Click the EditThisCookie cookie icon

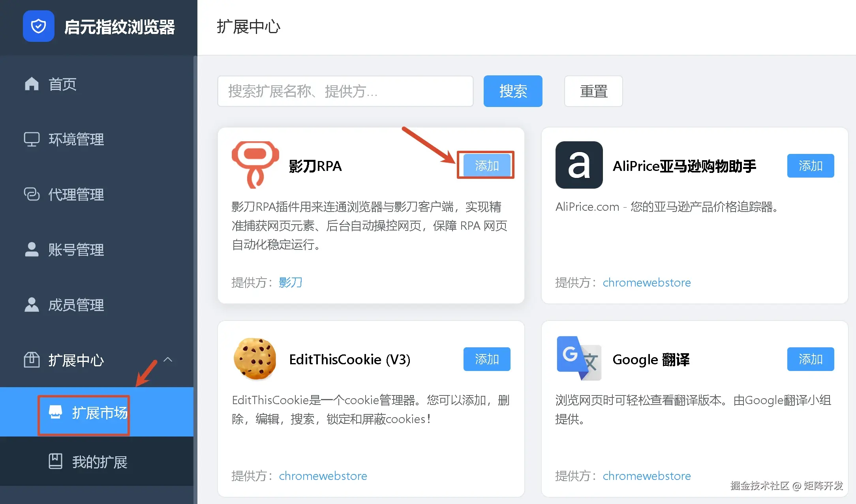[255, 358]
